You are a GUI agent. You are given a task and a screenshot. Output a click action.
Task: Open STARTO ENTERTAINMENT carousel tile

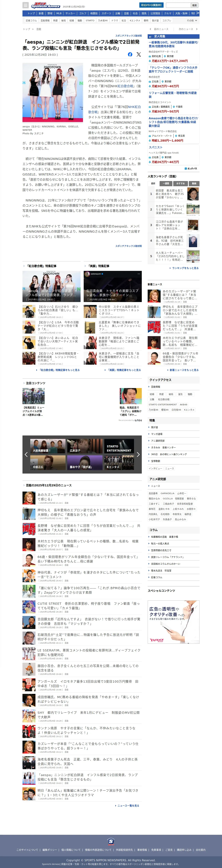(119, 446)
